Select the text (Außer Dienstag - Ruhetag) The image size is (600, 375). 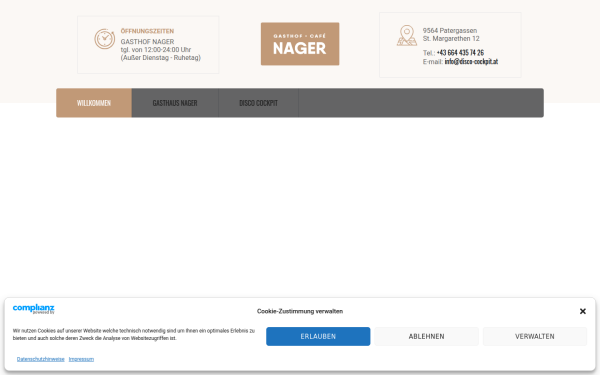[161, 57]
